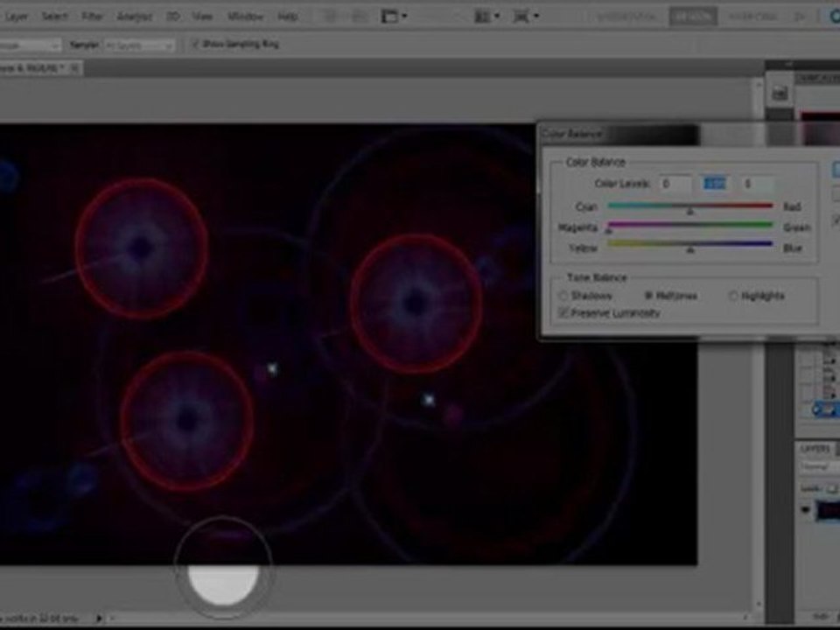Screen dimensions: 840x630
Task: Expand the workspace switcher chevrons
Action: coord(799,17)
